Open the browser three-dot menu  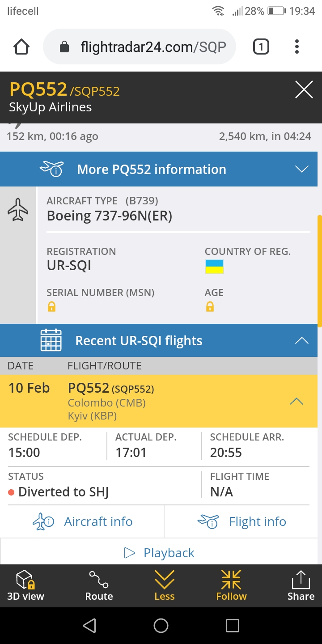tap(297, 47)
